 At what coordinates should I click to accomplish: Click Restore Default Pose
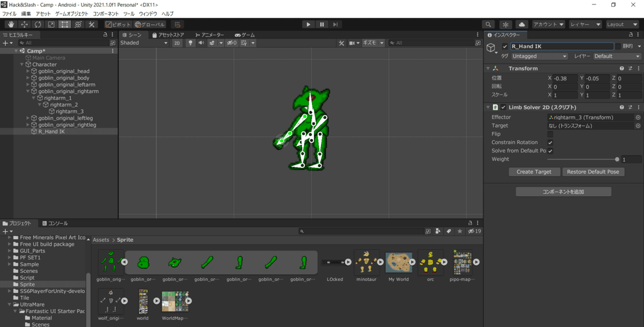click(594, 172)
